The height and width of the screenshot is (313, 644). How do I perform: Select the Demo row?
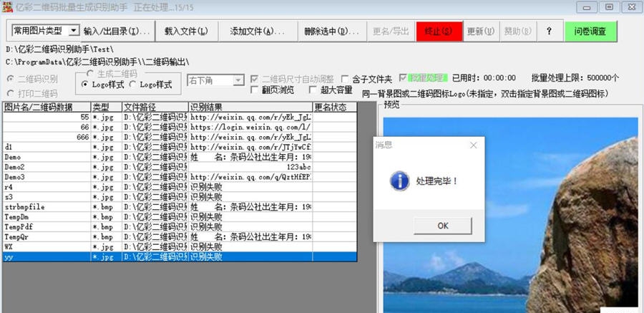[x=180, y=157]
